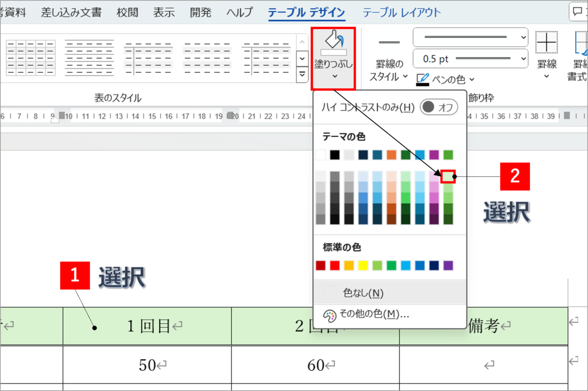Choose purple theme color swatch

(434, 155)
